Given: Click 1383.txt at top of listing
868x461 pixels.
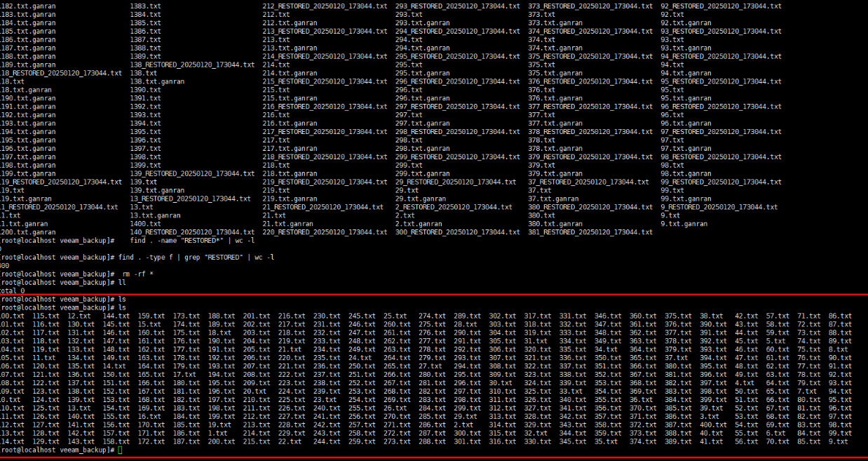Looking at the screenshot, I should coord(145,6).
